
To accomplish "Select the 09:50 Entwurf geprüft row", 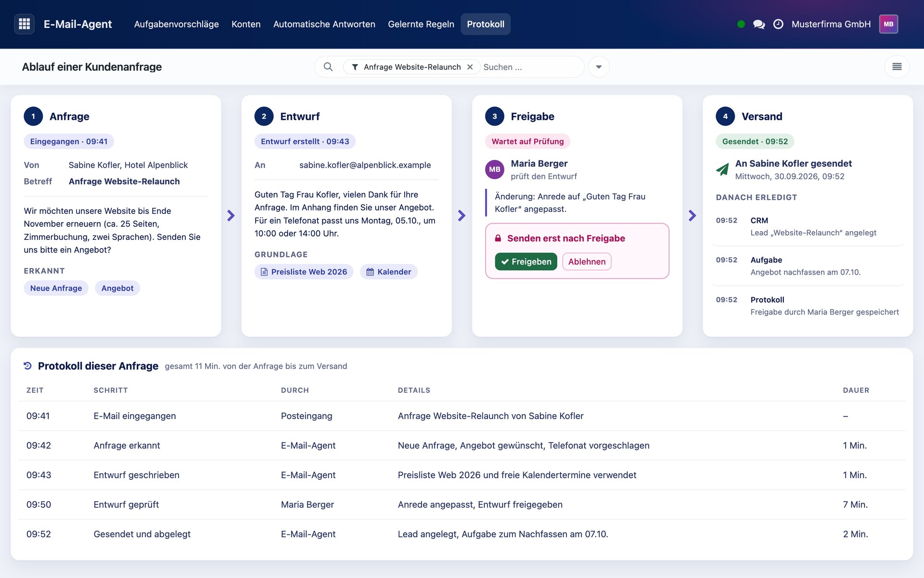I will click(462, 504).
